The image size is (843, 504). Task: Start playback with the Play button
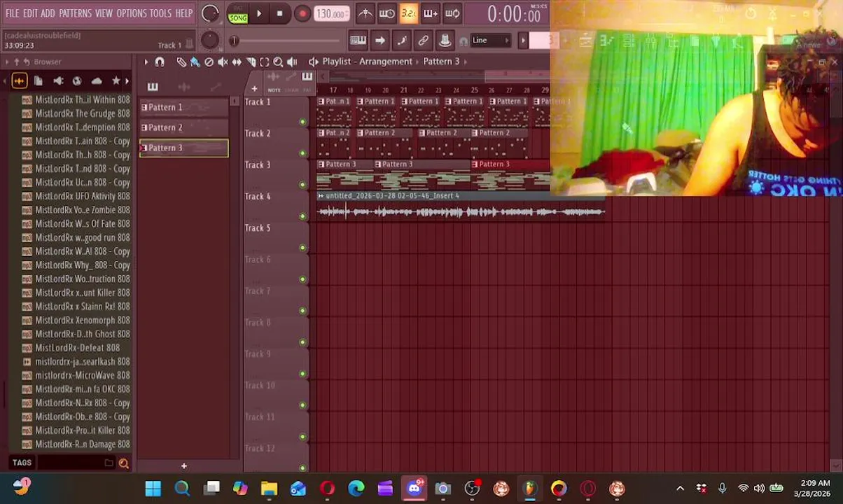click(x=259, y=13)
